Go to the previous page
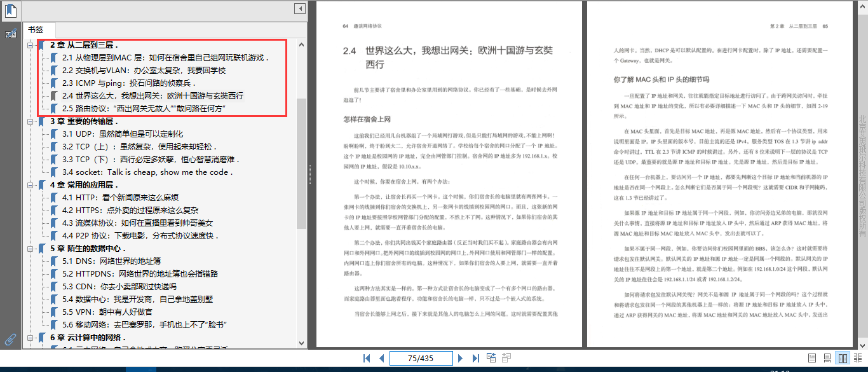 381,358
